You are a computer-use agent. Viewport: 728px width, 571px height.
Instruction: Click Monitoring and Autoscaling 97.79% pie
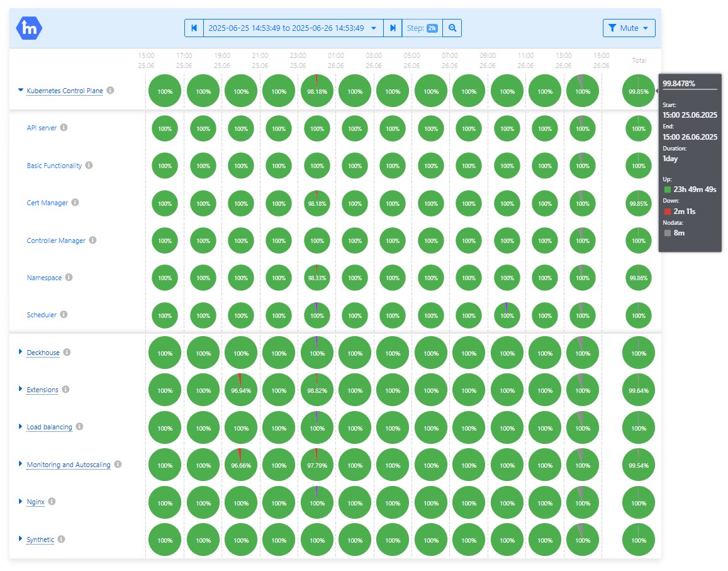tap(317, 465)
